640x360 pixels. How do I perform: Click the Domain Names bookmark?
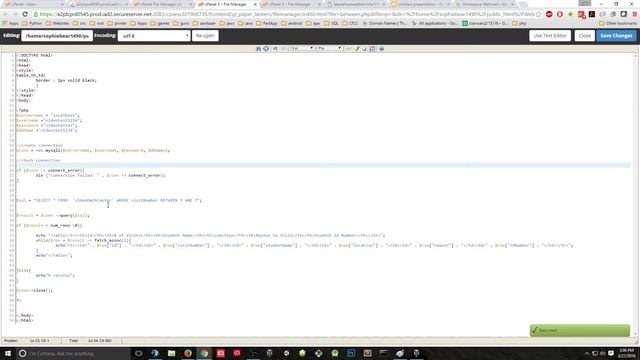tap(385, 23)
